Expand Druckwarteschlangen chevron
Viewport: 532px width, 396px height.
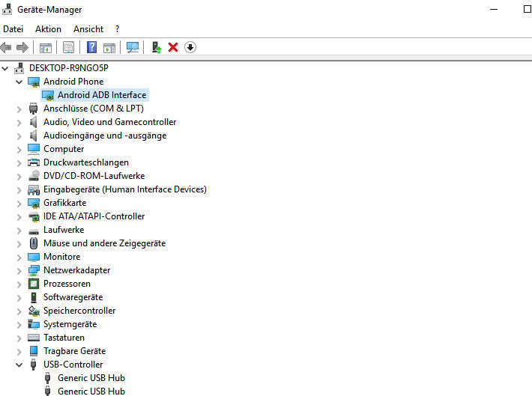(x=19, y=163)
